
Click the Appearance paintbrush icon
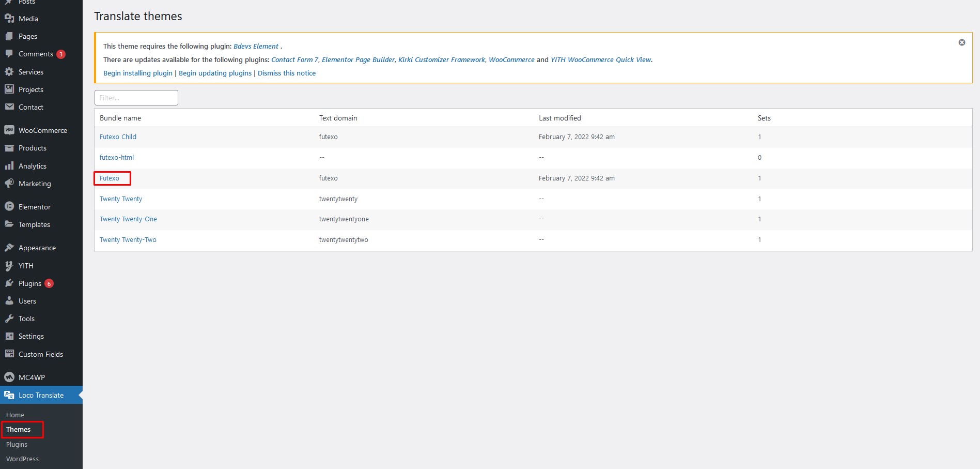(9, 248)
